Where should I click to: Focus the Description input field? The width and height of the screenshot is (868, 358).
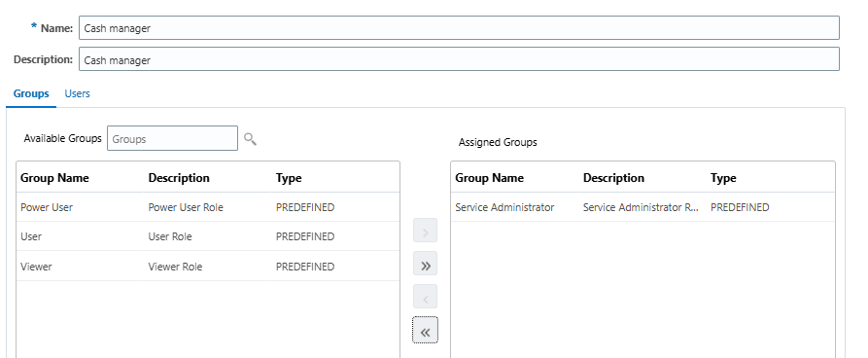pos(459,58)
